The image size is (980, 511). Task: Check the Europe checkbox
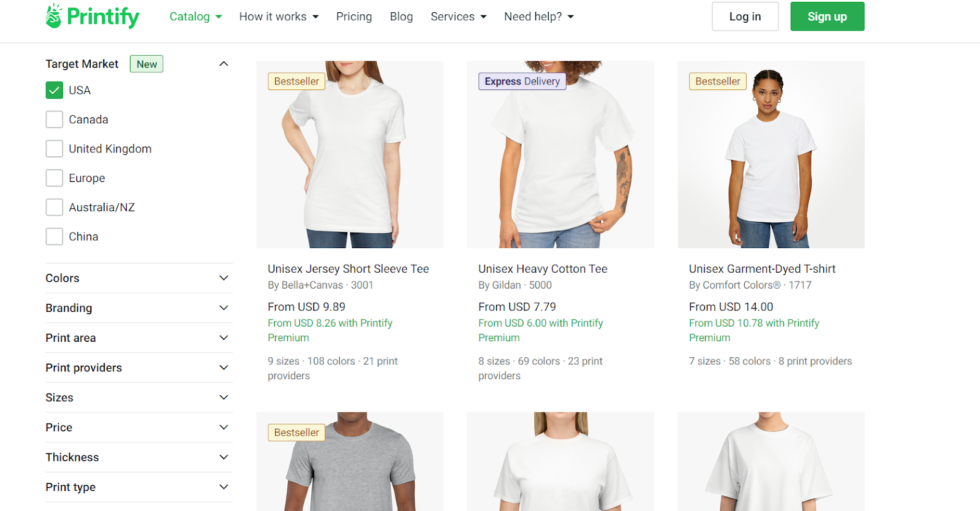tap(55, 178)
